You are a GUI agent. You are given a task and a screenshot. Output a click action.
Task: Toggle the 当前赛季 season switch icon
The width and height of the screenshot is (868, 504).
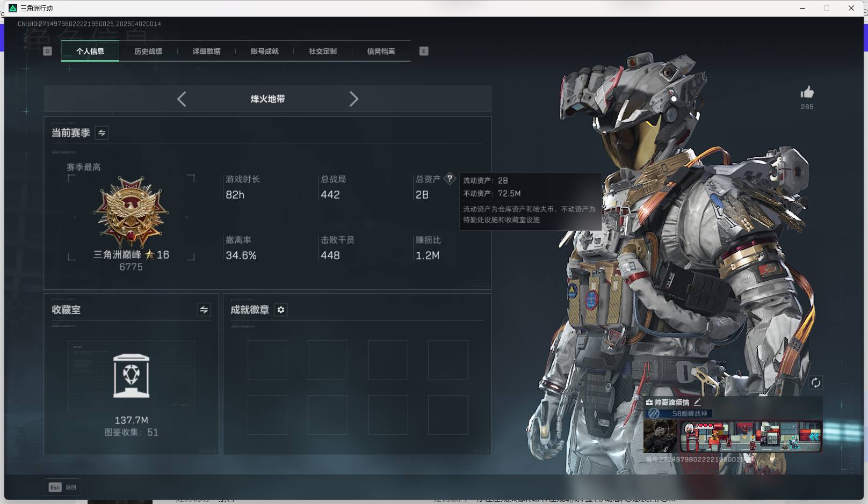(x=102, y=133)
